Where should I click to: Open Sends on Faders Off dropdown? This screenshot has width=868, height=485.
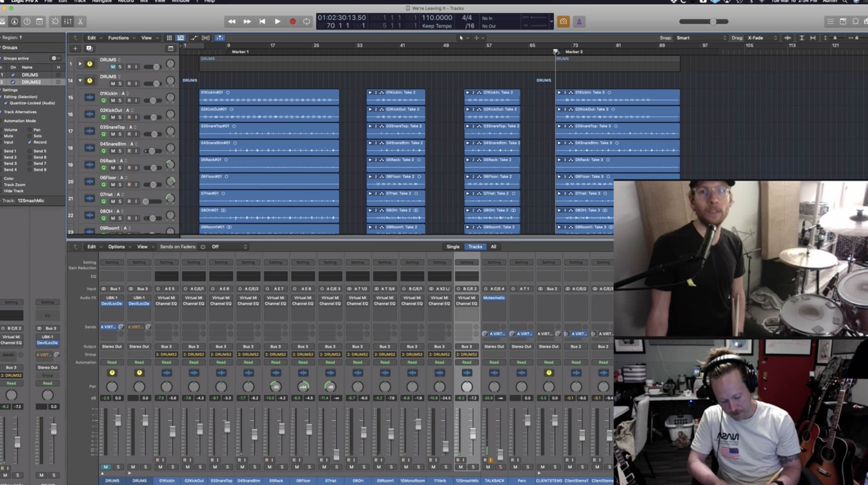(229, 247)
